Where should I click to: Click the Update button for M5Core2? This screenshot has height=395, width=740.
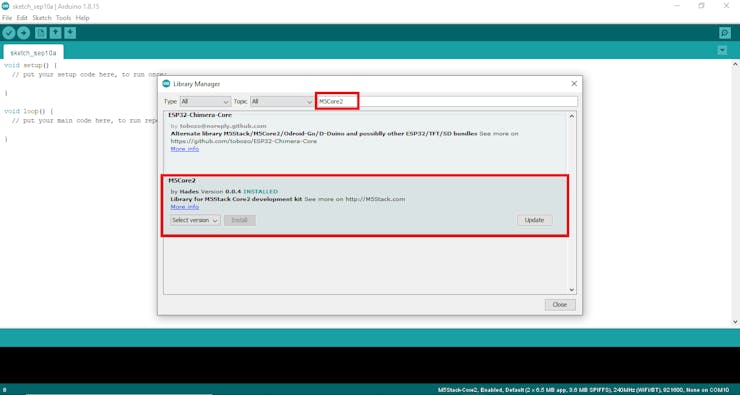[x=534, y=220]
